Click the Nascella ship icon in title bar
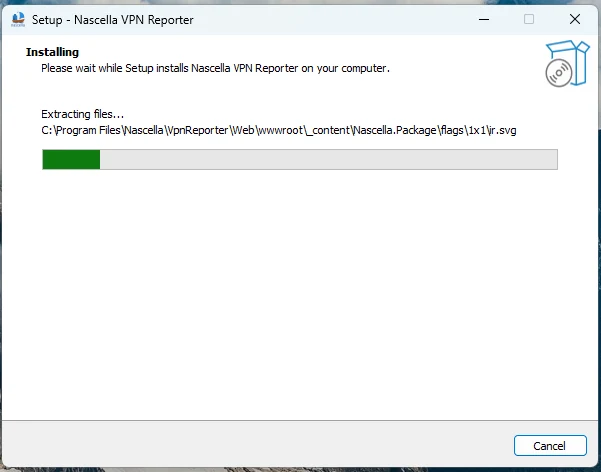This screenshot has width=601, height=472. 18,19
